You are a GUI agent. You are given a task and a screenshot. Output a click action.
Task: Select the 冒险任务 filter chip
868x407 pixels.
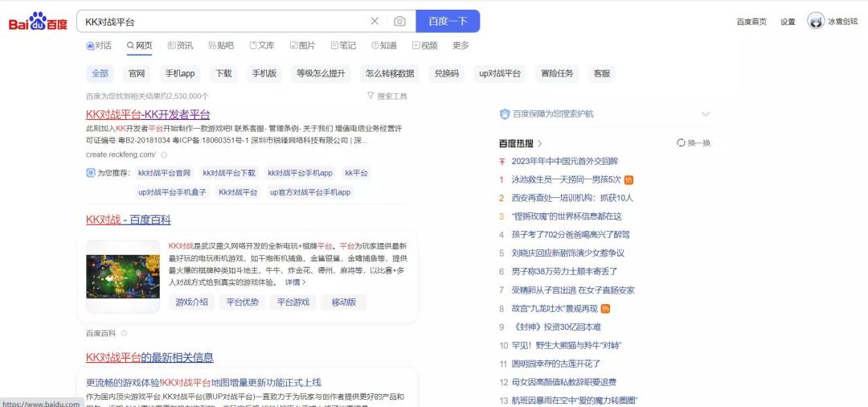[x=557, y=74]
